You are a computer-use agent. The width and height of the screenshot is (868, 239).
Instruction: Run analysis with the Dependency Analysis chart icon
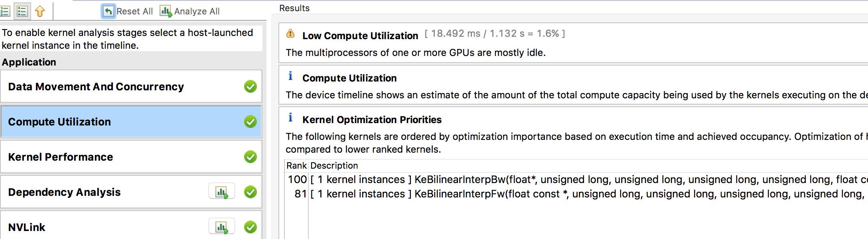(x=221, y=192)
